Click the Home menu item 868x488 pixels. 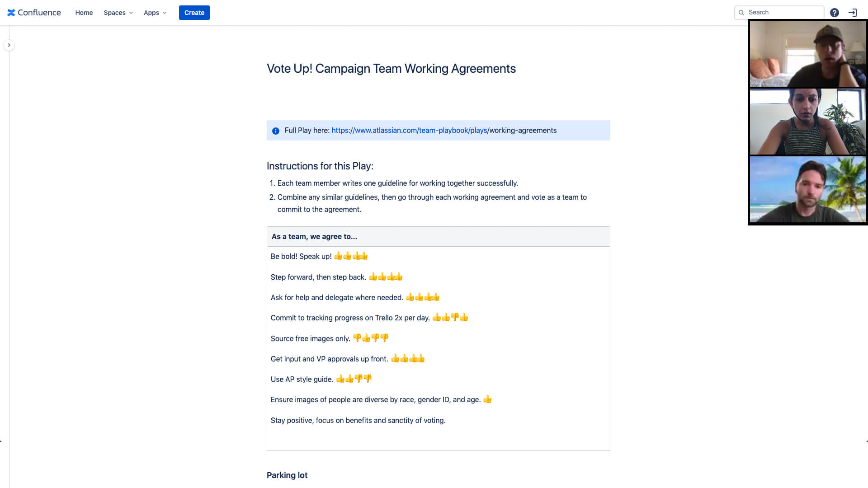click(x=84, y=13)
